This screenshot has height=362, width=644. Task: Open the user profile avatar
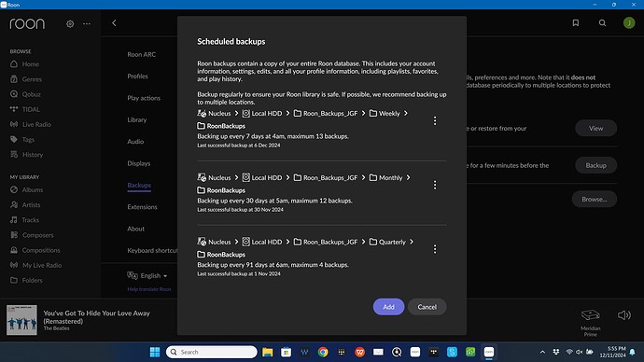pos(629,23)
